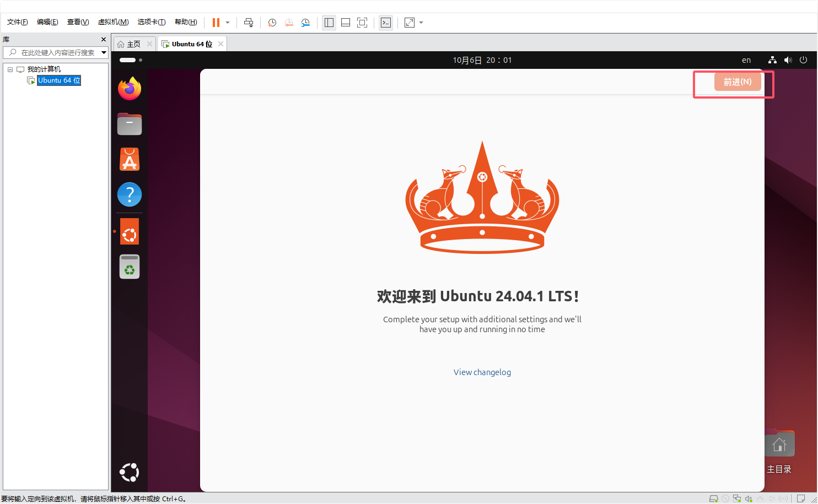Click the 前进(N) button
Image resolution: width=818 pixels, height=504 pixels.
(738, 82)
